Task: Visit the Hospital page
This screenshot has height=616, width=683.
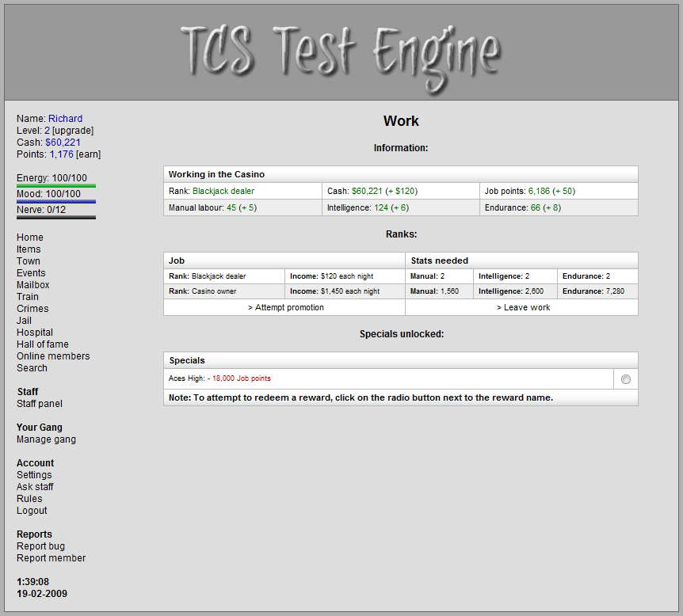Action: (x=35, y=333)
